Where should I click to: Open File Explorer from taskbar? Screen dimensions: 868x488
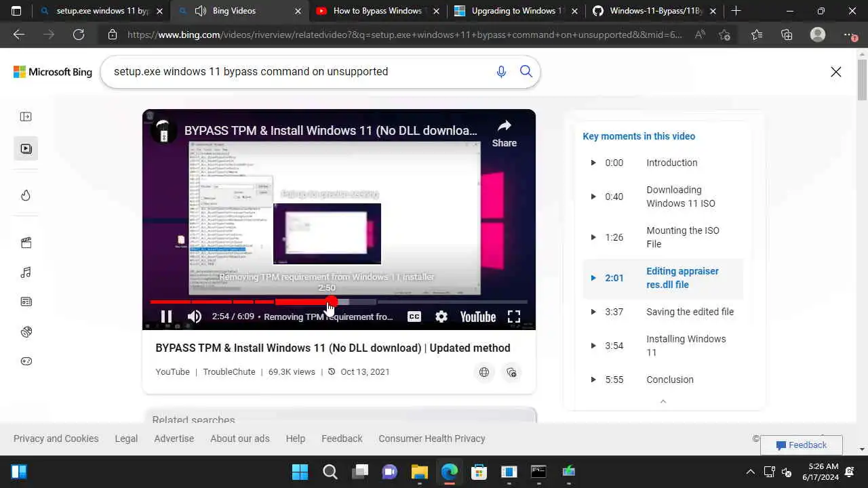click(420, 472)
